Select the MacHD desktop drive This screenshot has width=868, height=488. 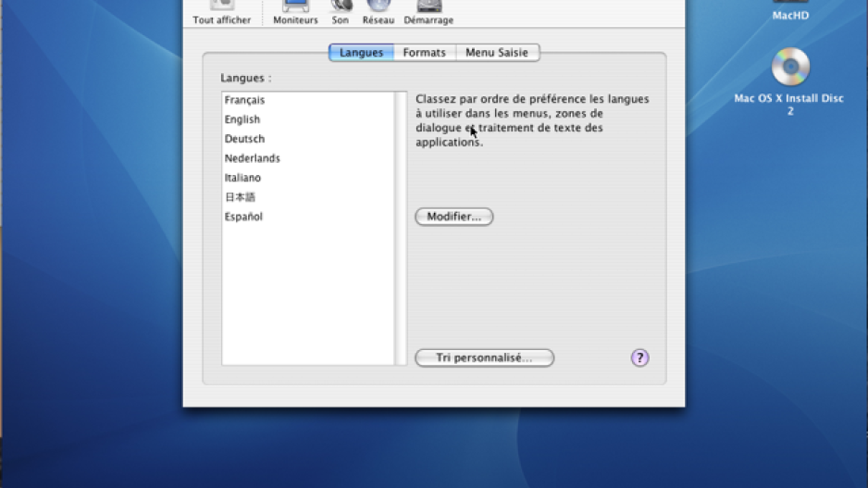790,10
